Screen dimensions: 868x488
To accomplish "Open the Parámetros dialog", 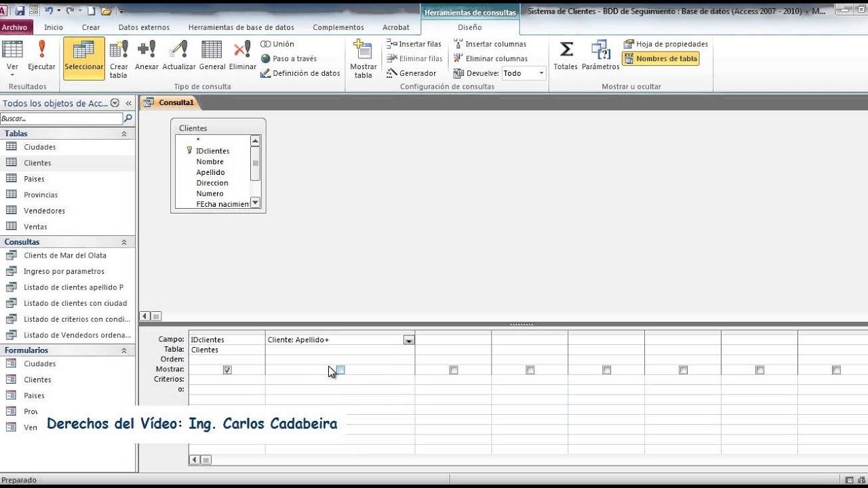I will [600, 56].
